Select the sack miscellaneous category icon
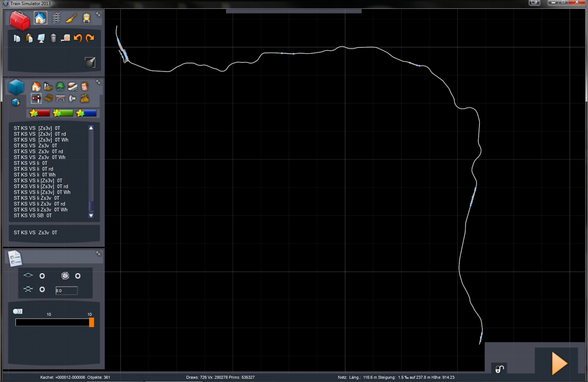This screenshot has width=588, height=382. [85, 98]
